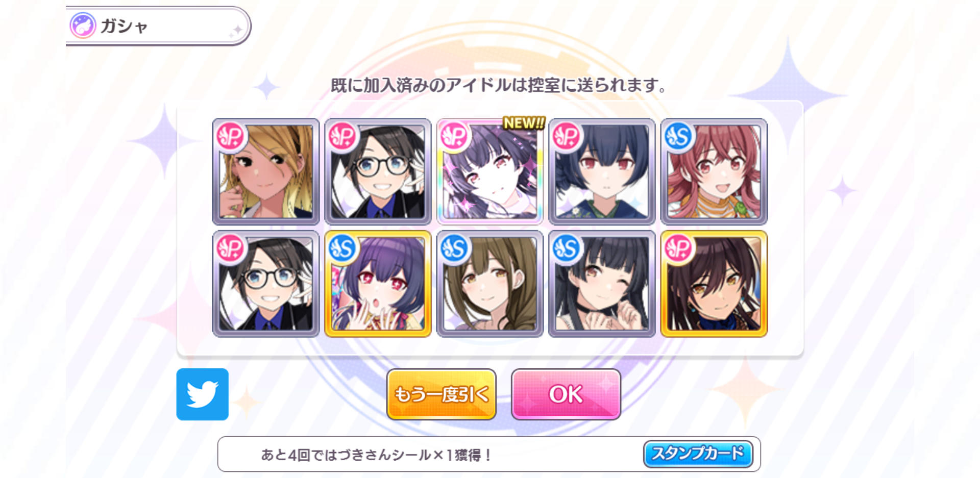This screenshot has height=478, width=980.
Task: Select the red-haired S idol card
Action: click(x=714, y=171)
